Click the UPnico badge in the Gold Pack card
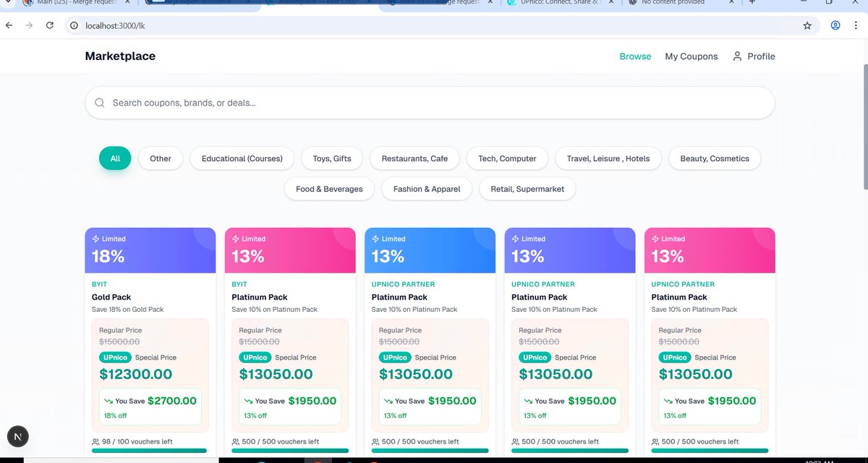 pos(115,357)
